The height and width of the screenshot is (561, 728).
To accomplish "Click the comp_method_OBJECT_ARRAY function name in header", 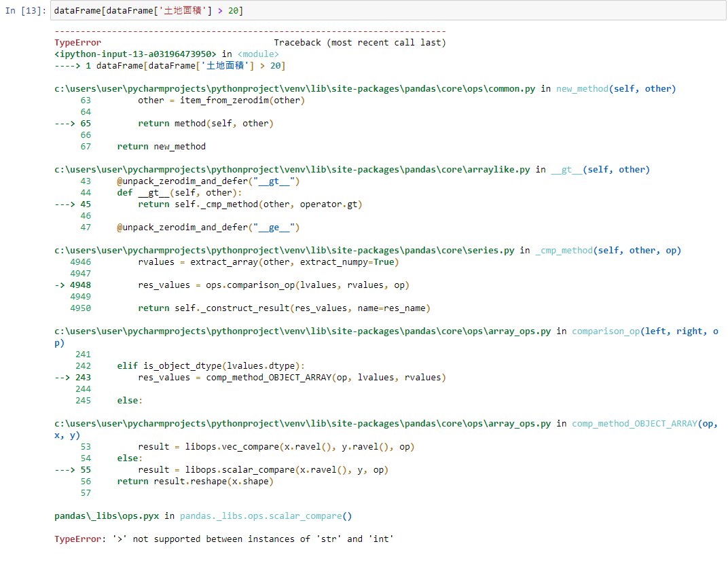I will pyautogui.click(x=634, y=424).
